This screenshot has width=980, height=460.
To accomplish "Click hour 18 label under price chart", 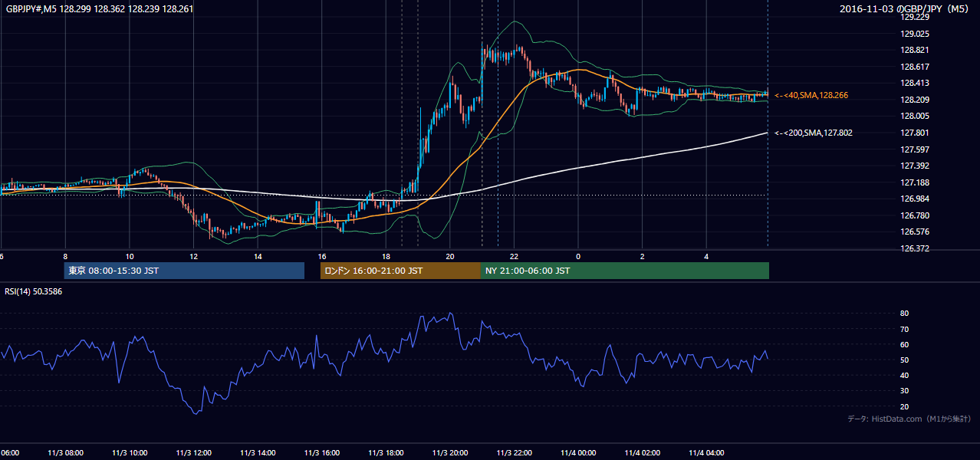I will pos(386,256).
